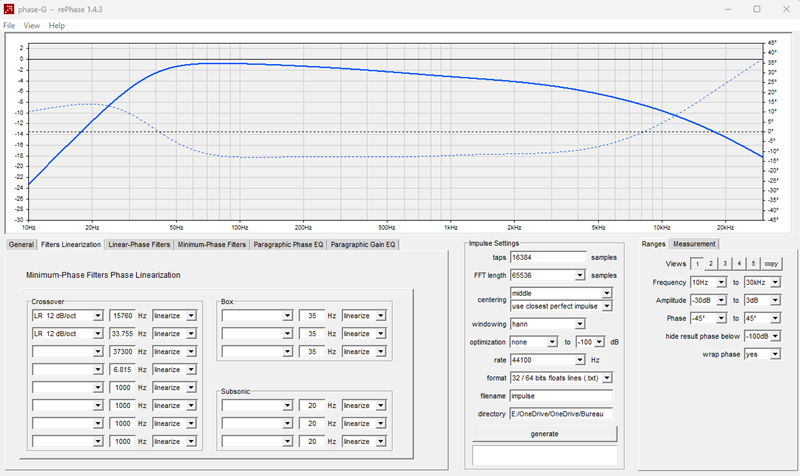Open the centering middle dropdown
Viewport: 800px width, 476px height.
(561, 293)
